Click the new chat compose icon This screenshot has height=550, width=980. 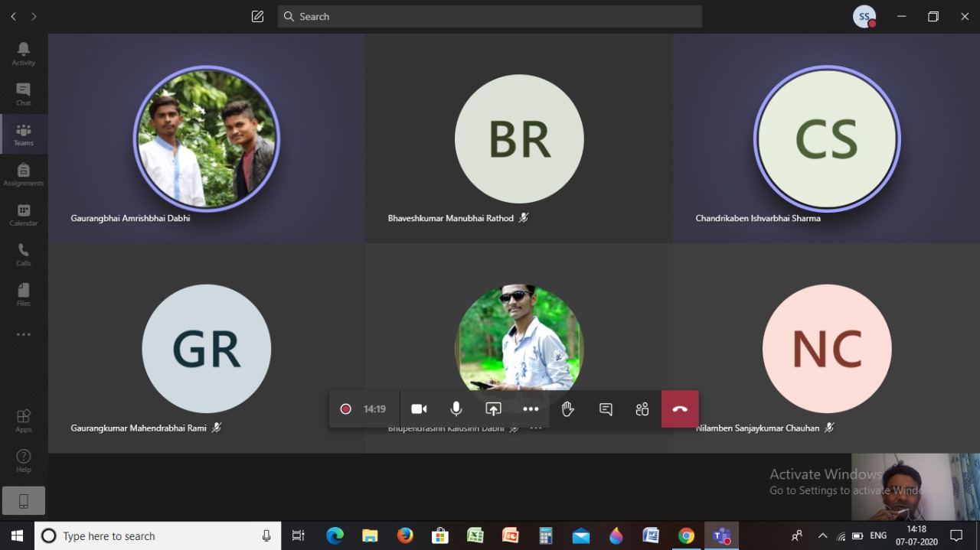[x=257, y=16]
